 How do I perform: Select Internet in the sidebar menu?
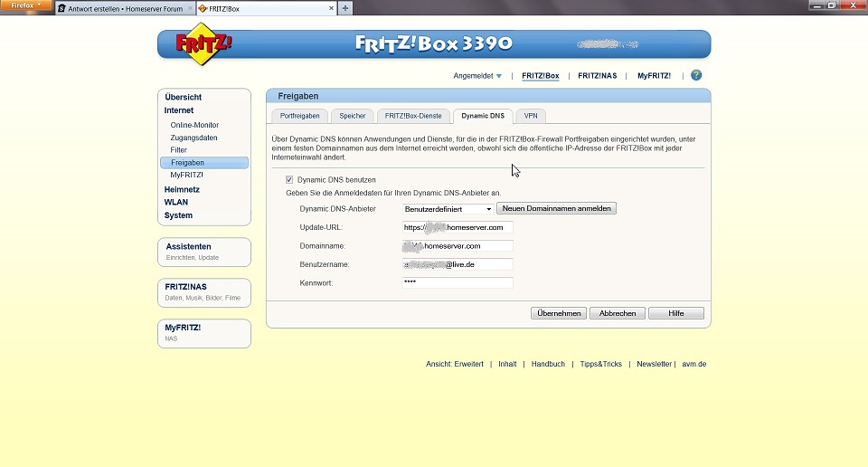pyautogui.click(x=179, y=110)
